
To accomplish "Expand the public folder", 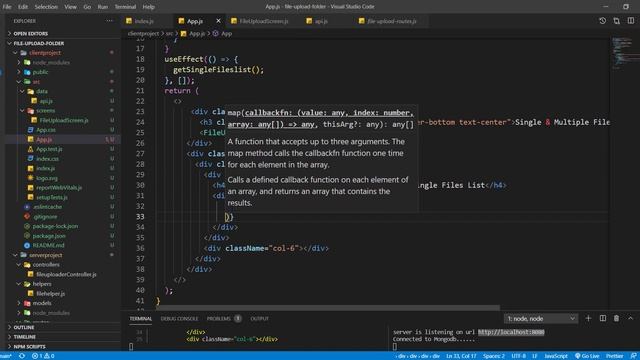I will coord(40,72).
